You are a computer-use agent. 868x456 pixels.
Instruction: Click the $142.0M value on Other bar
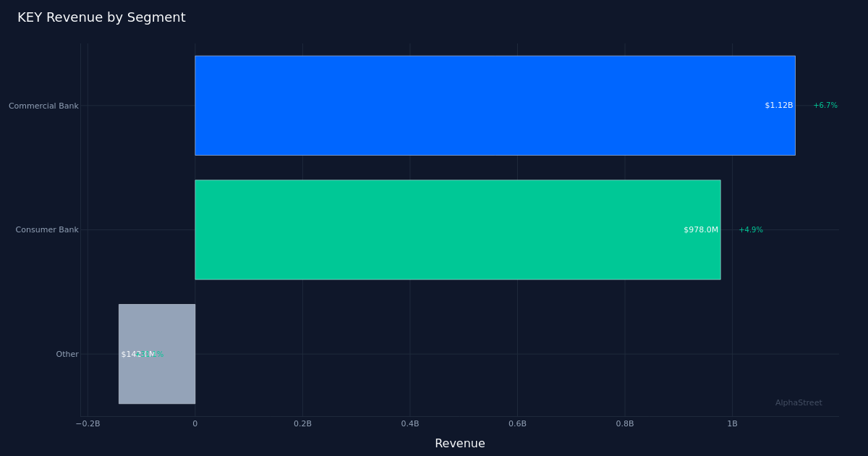137,354
